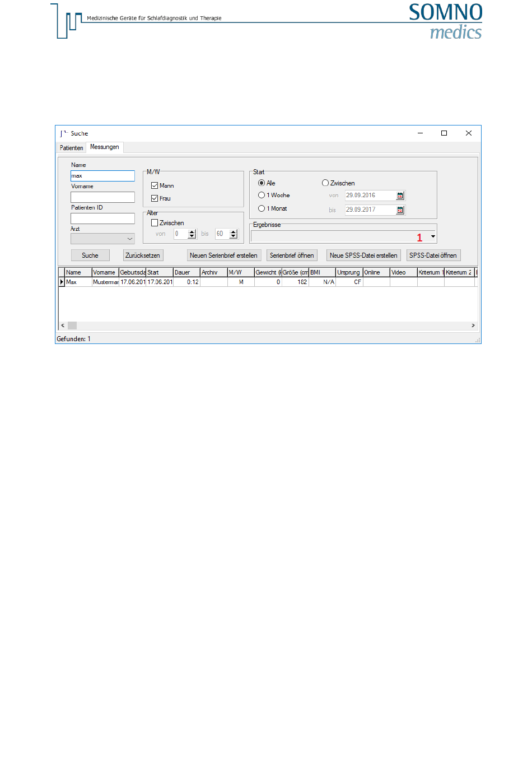
Task: Click the 182 height cell
Action: coord(295,282)
